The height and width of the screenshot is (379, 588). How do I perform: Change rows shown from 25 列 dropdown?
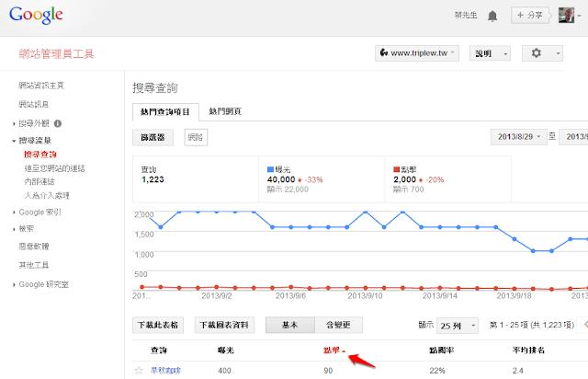click(x=458, y=326)
